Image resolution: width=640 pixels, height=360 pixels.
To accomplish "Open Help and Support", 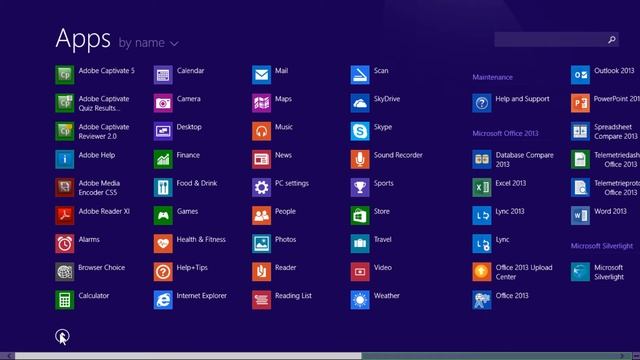I will pyautogui.click(x=511, y=103).
